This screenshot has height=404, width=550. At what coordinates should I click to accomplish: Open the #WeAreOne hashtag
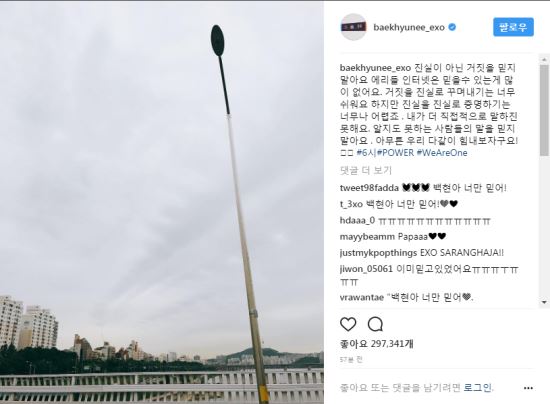point(442,153)
